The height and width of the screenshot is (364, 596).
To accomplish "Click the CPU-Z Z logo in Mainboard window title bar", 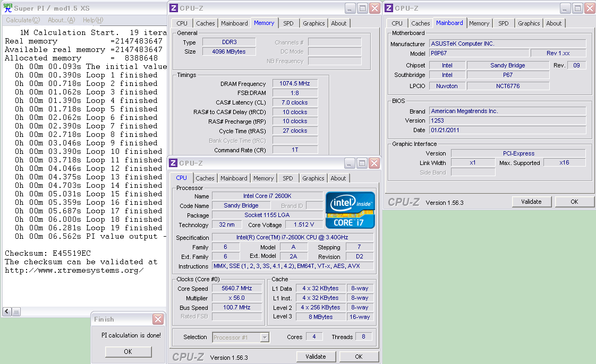I will [389, 8].
